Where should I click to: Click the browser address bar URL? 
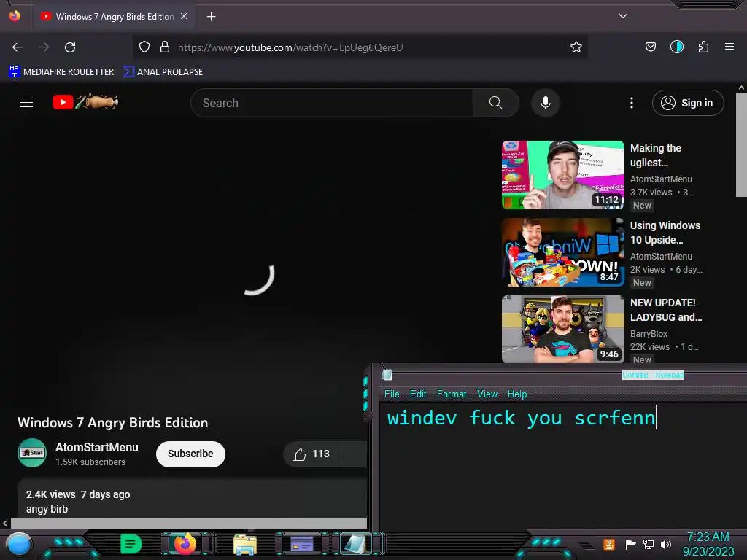pos(290,47)
